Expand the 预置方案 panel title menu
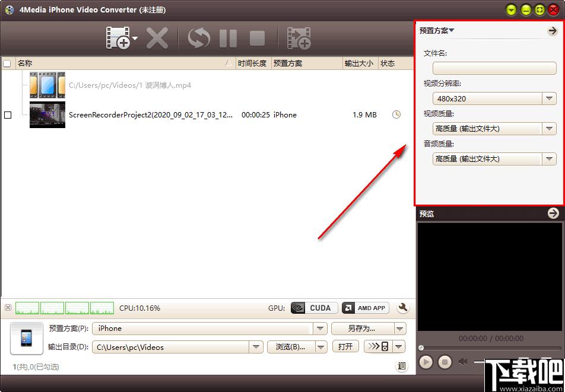Screen dimensions: 565x392 click(x=437, y=31)
